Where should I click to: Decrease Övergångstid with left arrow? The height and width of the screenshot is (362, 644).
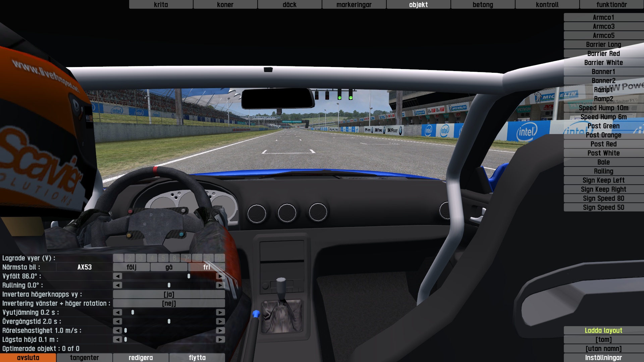(117, 321)
